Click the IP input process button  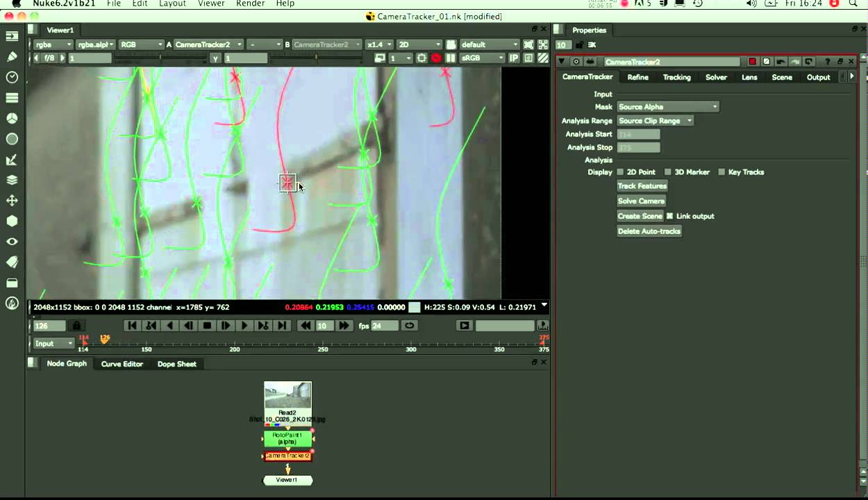(x=514, y=58)
